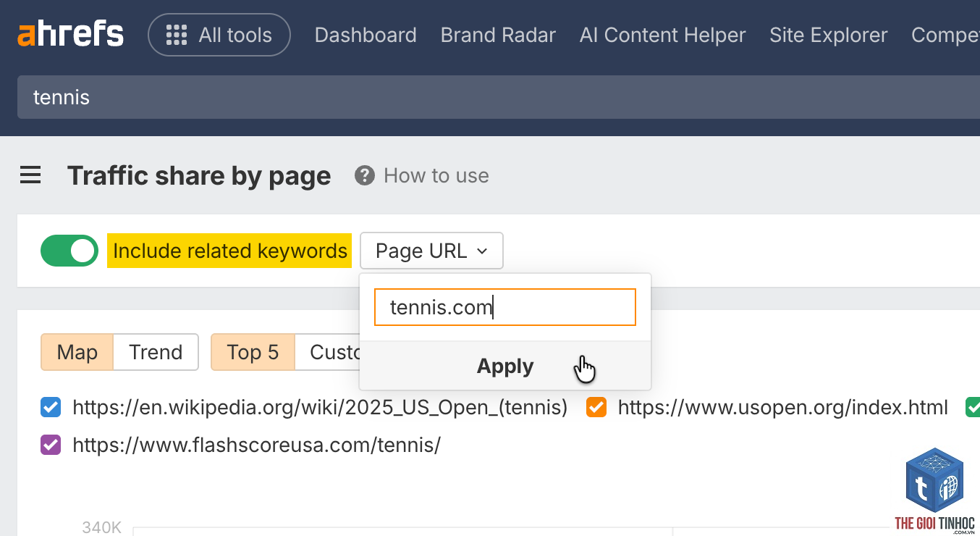Click the How to use help link
Screen dimensions: 980x536
[x=436, y=175]
